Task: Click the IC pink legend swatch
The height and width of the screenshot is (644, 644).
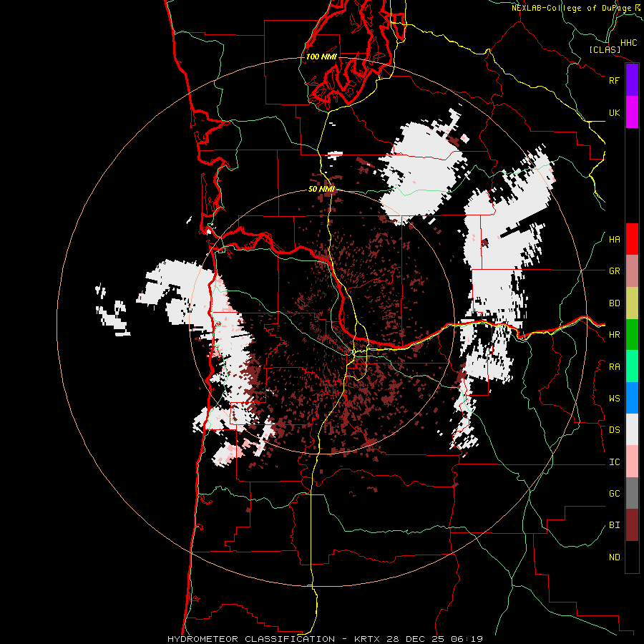Action: click(x=632, y=462)
